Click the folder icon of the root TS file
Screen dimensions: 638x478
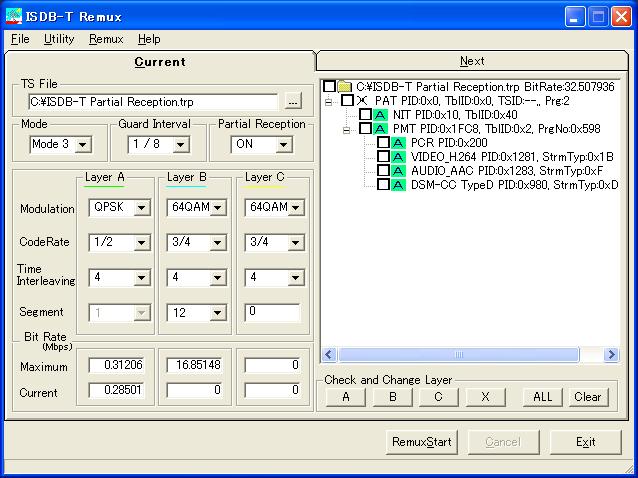coord(345,87)
